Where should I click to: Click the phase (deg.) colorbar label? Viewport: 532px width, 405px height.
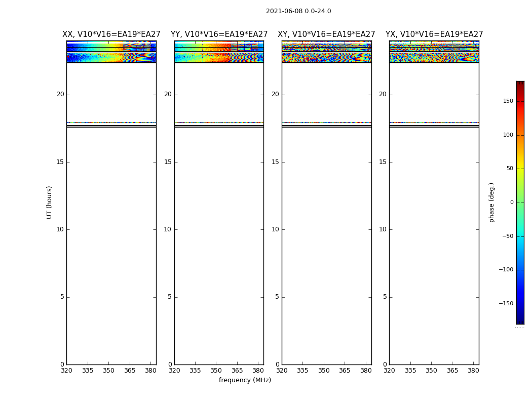(x=491, y=202)
